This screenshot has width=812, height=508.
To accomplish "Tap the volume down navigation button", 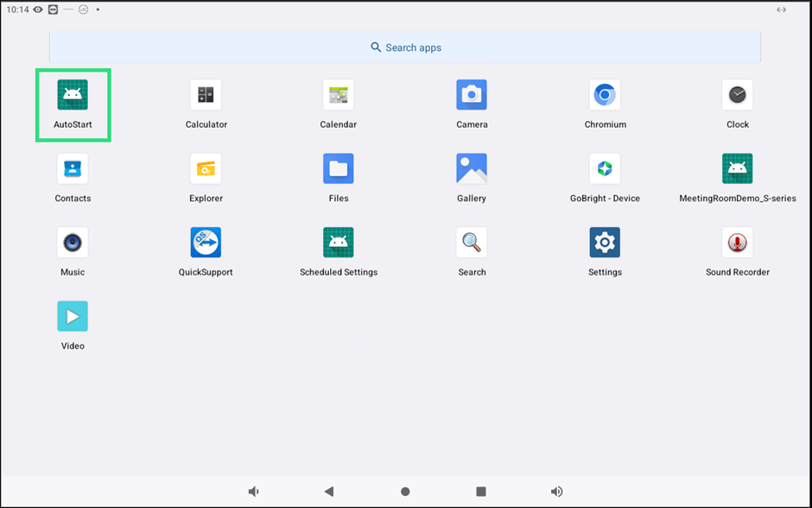I will click(x=253, y=492).
